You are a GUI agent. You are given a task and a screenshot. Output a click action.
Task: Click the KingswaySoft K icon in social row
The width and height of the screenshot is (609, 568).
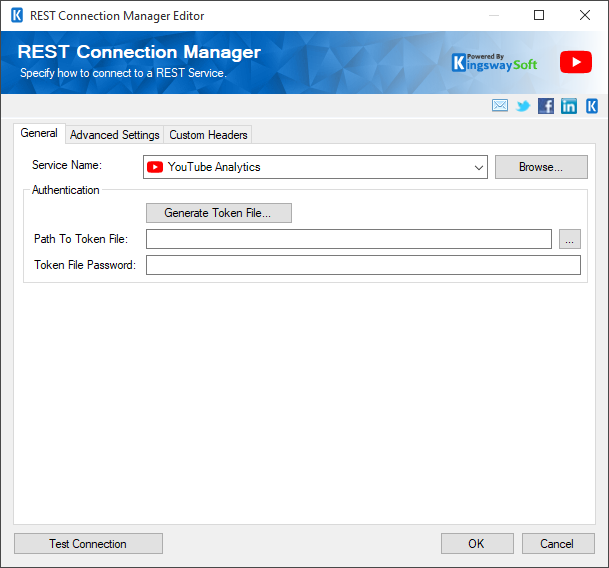coord(592,106)
